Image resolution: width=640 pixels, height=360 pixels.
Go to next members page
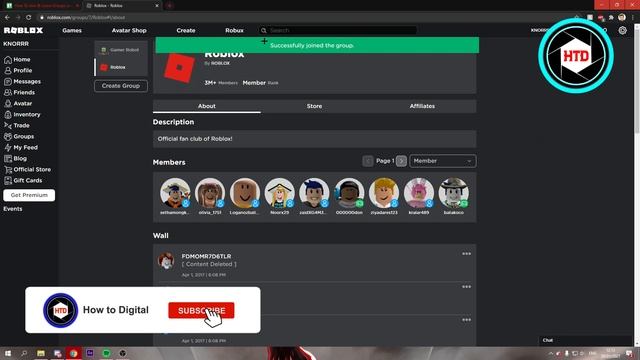pyautogui.click(x=401, y=161)
